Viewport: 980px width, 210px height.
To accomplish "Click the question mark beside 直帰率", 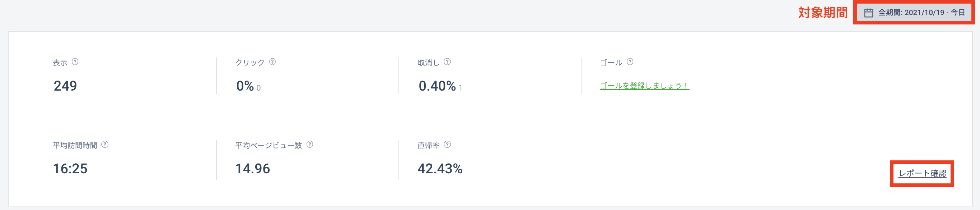I will tap(447, 145).
